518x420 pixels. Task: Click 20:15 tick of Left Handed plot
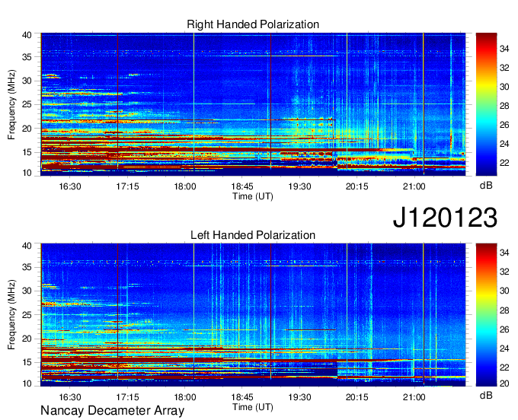point(357,397)
